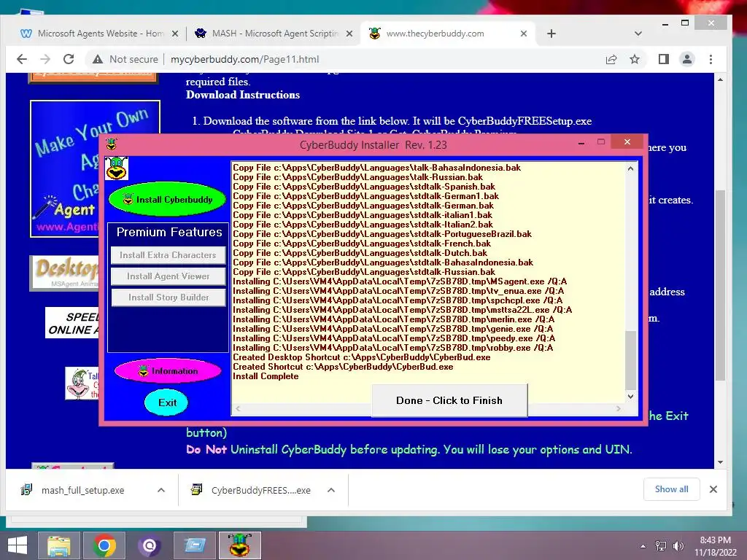Expand CyberBuddyFREES...exe download options

pos(331,490)
